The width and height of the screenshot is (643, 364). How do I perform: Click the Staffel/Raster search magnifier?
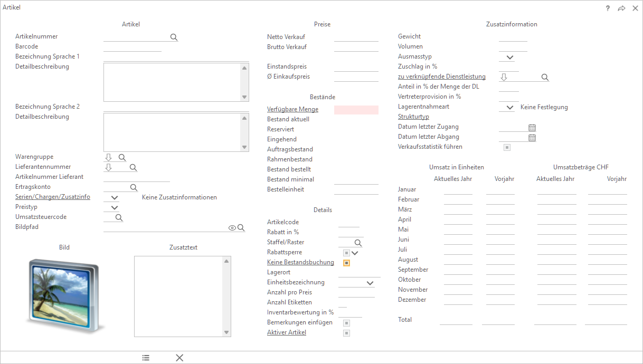(x=358, y=243)
